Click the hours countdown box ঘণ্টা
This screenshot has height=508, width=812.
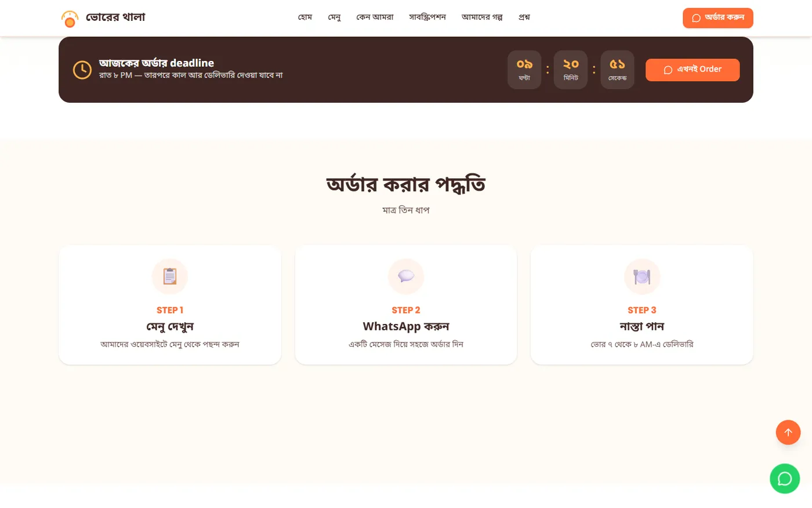click(x=524, y=70)
